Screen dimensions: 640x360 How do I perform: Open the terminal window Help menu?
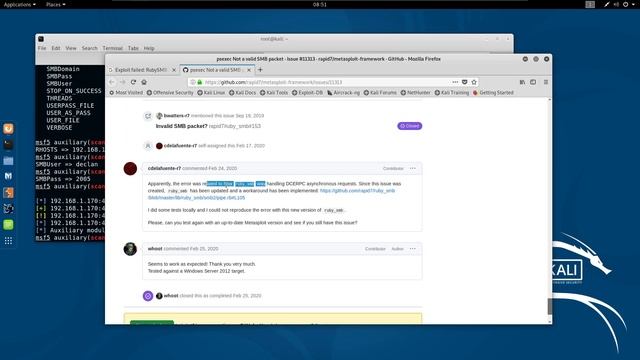149,48
